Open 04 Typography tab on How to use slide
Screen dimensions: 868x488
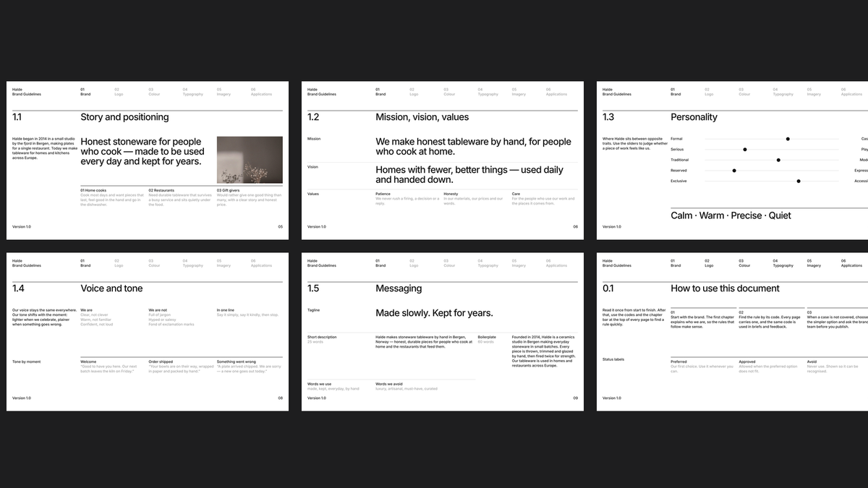pyautogui.click(x=783, y=263)
